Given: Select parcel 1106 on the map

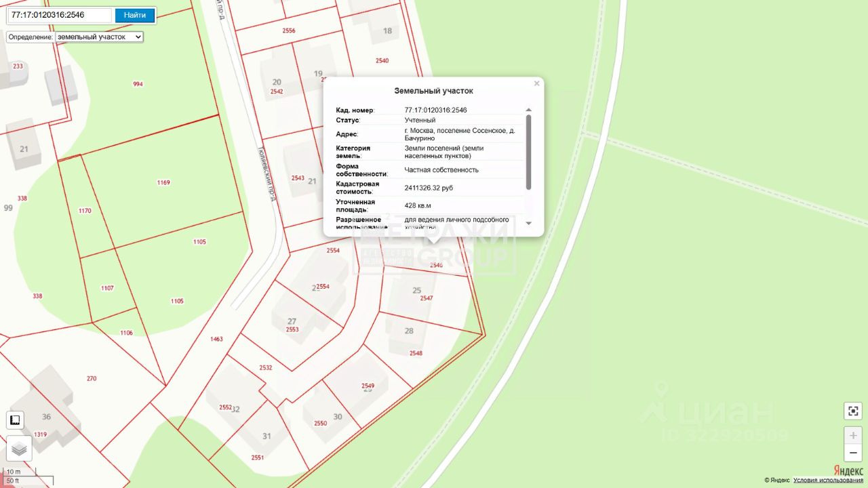Looking at the screenshot, I should pyautogui.click(x=127, y=333).
